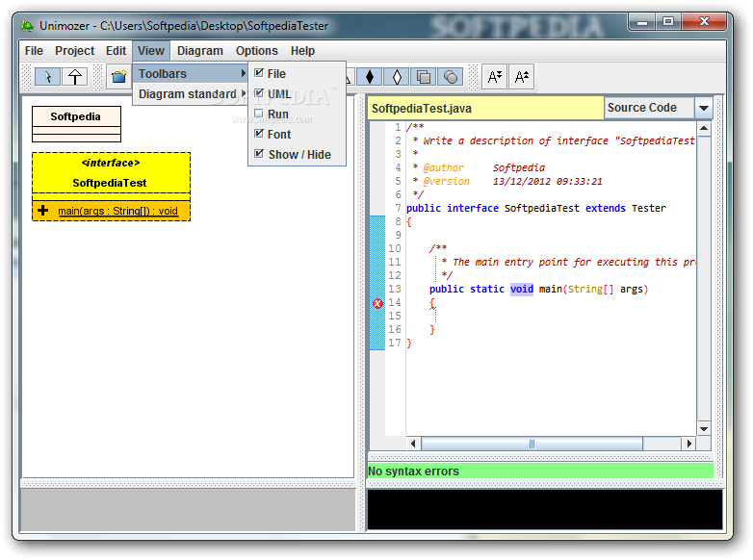Click the horizontal scroll left arrow

[x=413, y=444]
